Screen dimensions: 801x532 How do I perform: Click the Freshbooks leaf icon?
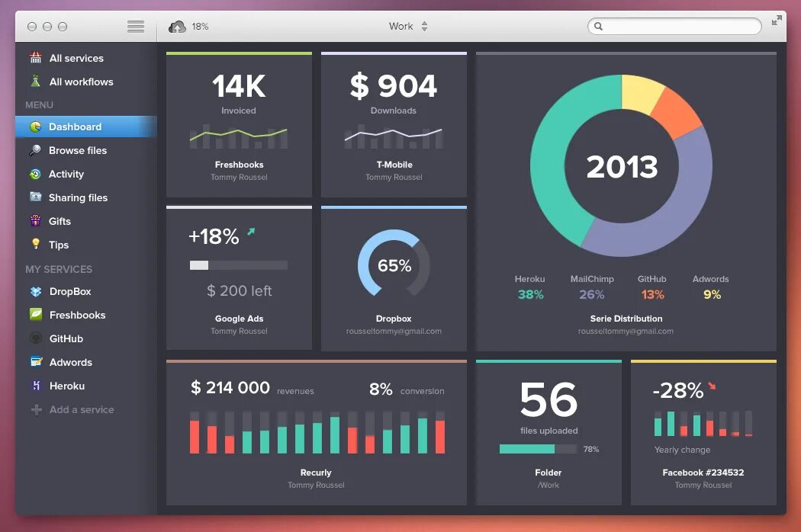click(36, 315)
